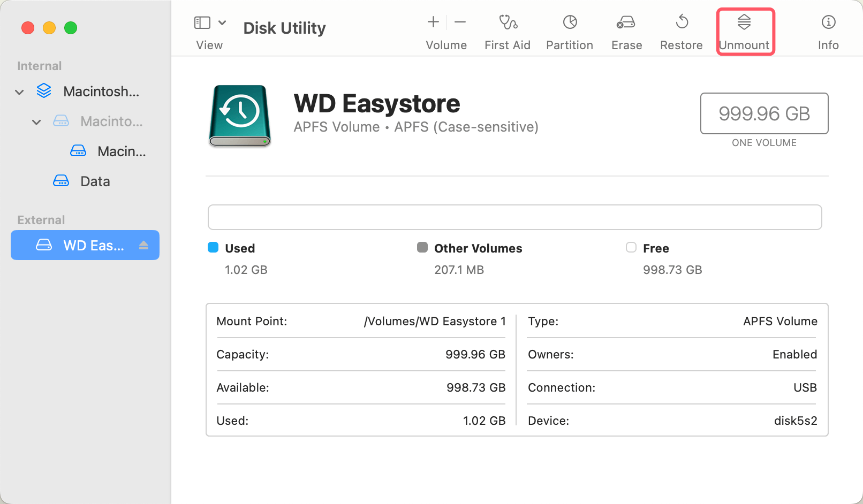Unmount the WD Easystore volume

coord(744,31)
